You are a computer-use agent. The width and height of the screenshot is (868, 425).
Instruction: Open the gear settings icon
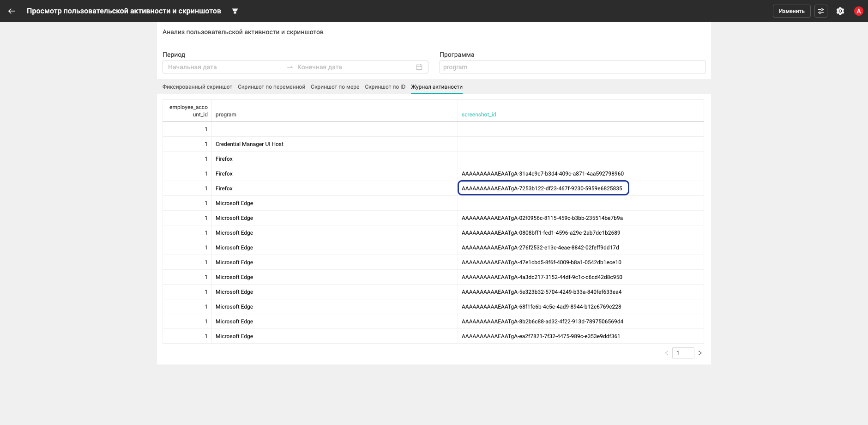(840, 11)
